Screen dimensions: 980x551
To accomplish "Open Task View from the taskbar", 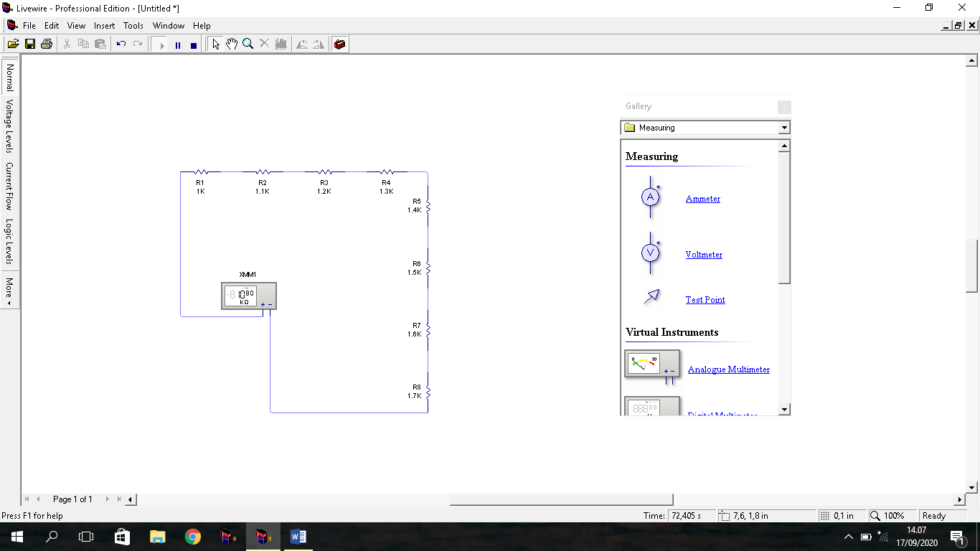I will (86, 537).
